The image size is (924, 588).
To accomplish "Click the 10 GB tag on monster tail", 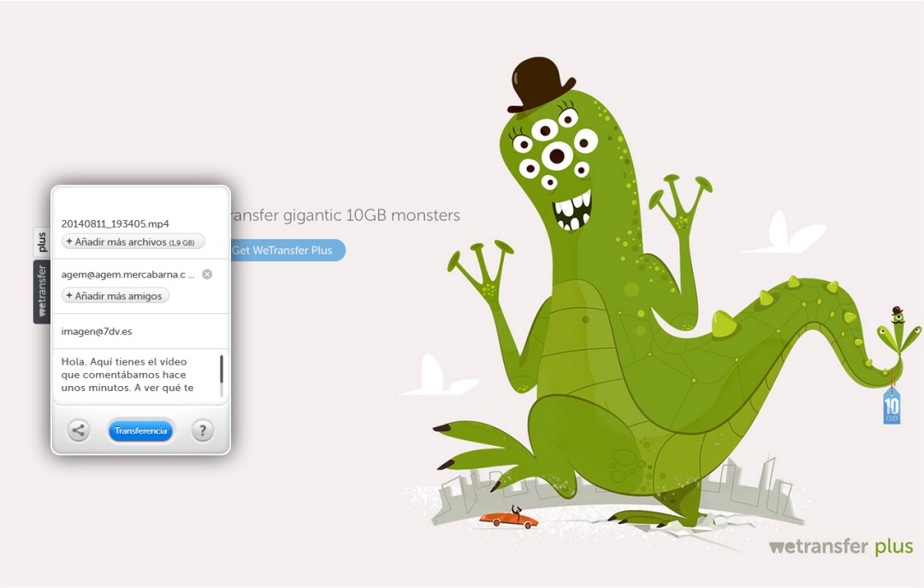I will click(x=891, y=405).
